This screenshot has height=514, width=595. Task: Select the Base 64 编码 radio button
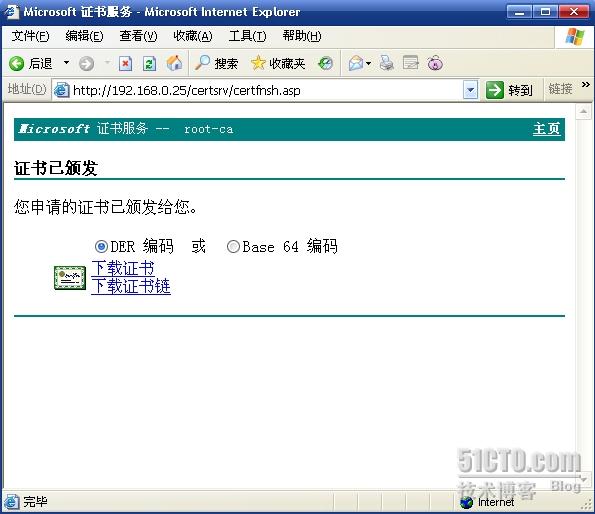233,247
